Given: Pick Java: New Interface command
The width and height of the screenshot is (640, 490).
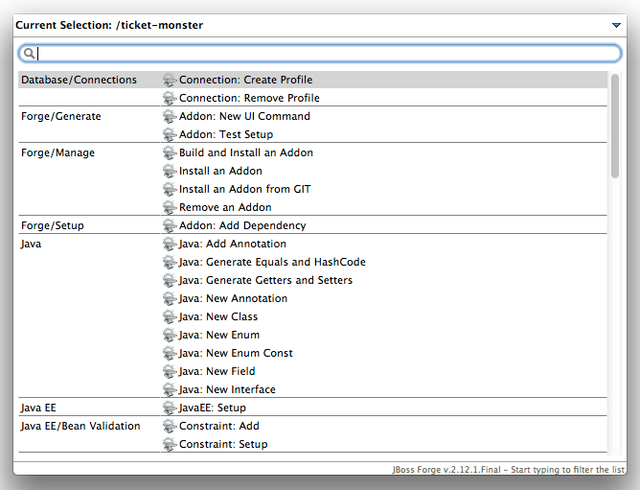Looking at the screenshot, I should 227,390.
